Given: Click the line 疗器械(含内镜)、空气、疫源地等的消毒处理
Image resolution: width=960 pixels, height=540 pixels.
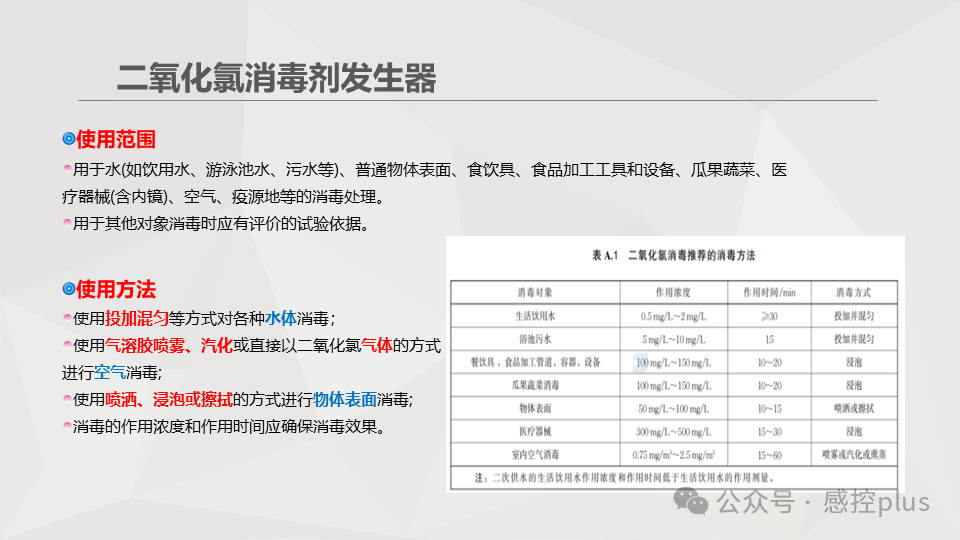Looking at the screenshot, I should 223,197.
